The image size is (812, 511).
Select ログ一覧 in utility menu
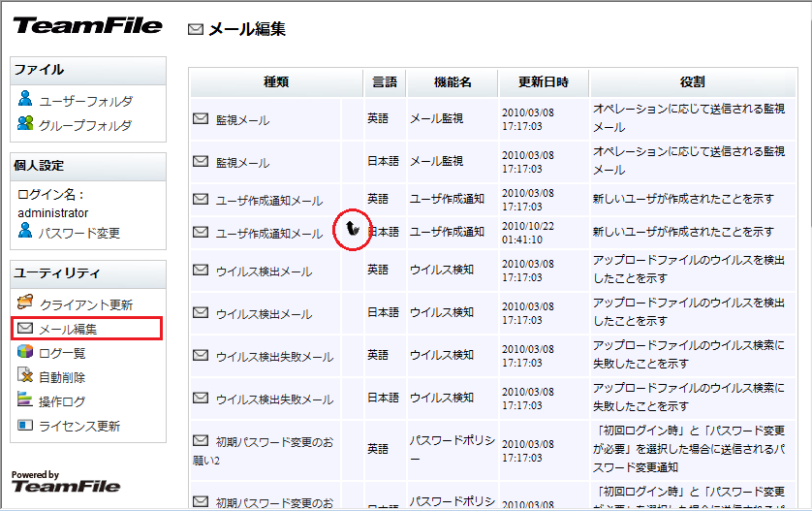pos(62,353)
